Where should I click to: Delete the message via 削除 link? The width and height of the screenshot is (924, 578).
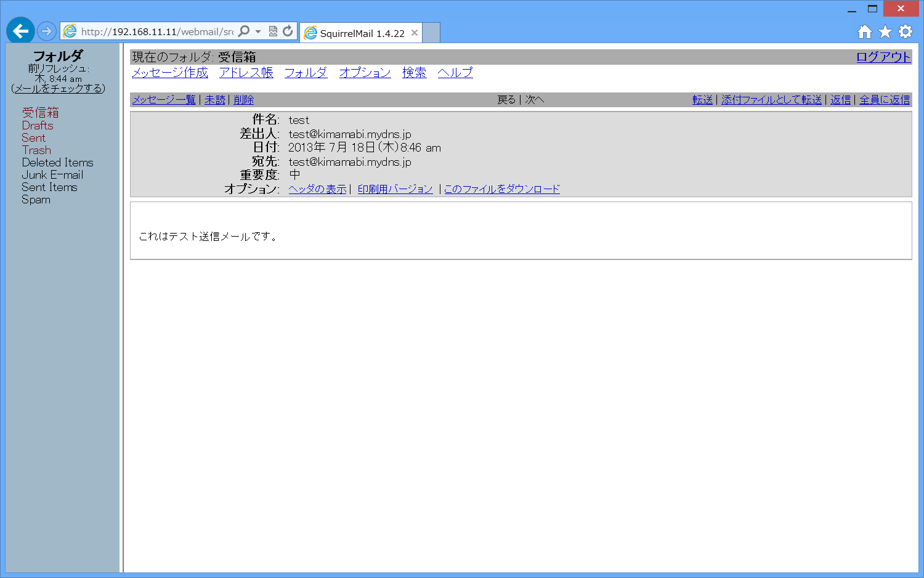[244, 100]
